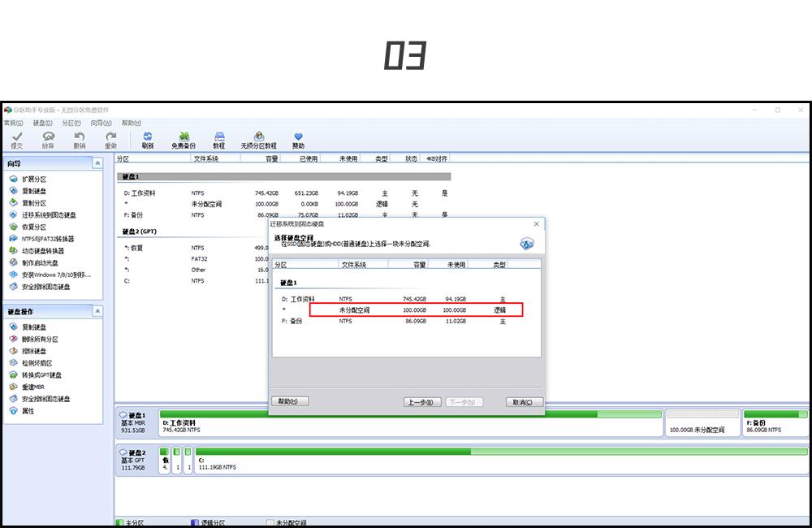
Task: Select the F: 备份 row in the dialog
Action: pyautogui.click(x=407, y=321)
